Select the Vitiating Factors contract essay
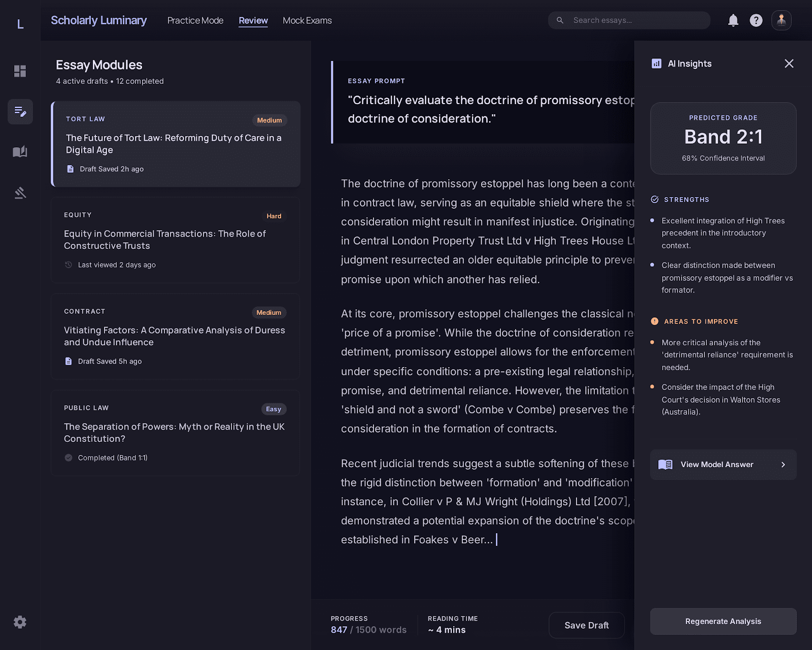812x650 pixels. 176,336
